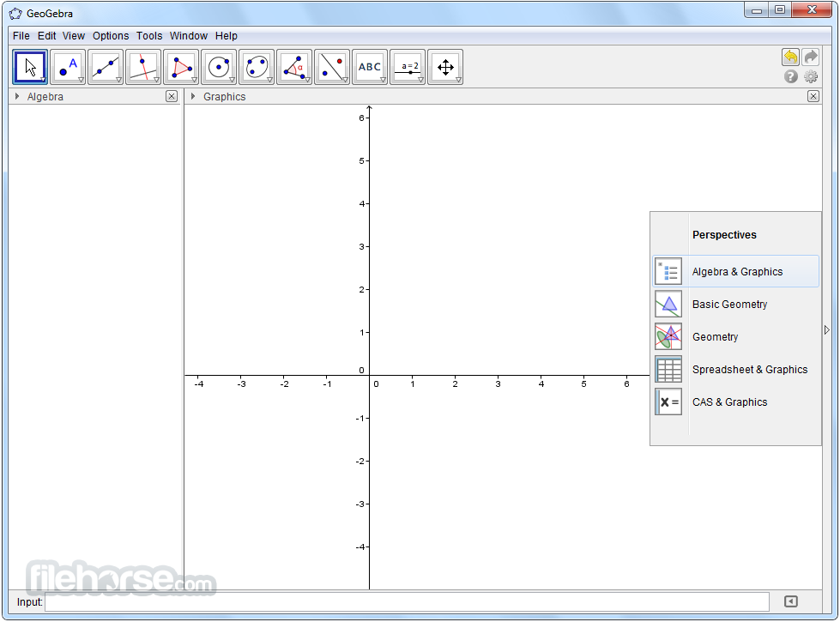The height and width of the screenshot is (622, 840).
Task: Select the Reflect about Line tool
Action: pyautogui.click(x=332, y=67)
